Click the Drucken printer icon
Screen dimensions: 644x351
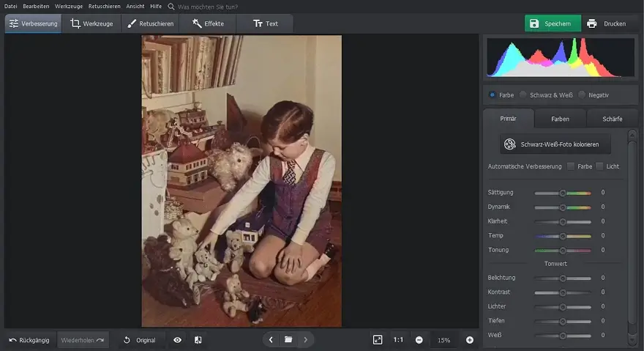coord(591,23)
